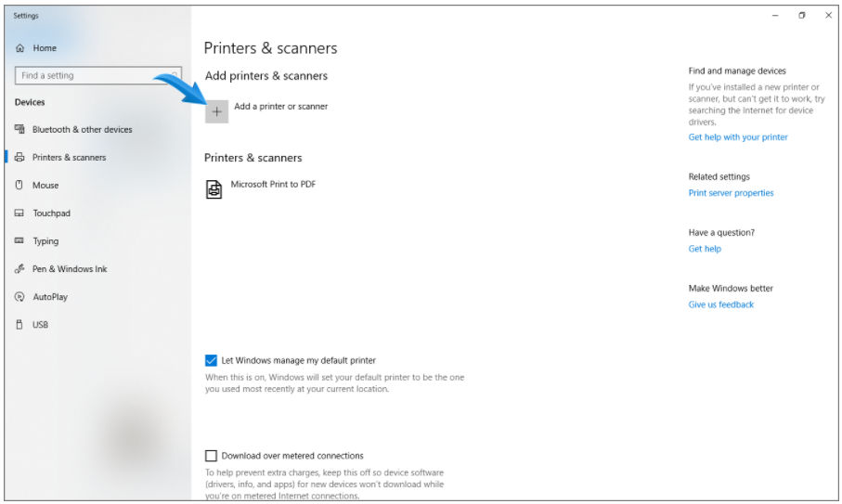Click the Home icon in the sidebar
The image size is (842, 504).
(x=19, y=48)
